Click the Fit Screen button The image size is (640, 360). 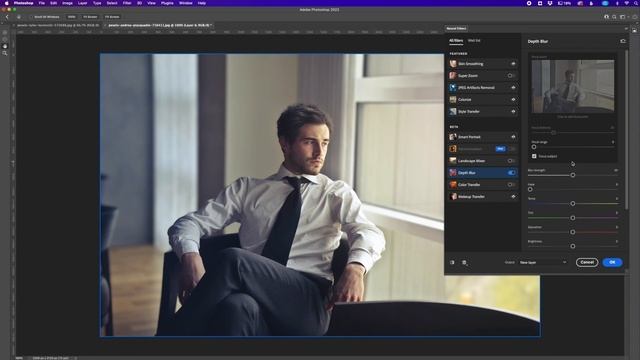[x=90, y=17]
